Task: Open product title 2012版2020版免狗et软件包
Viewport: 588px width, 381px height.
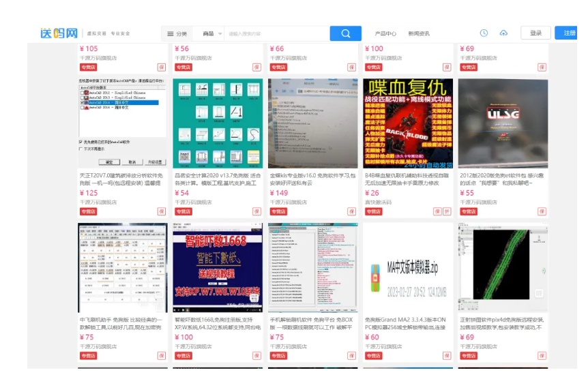Action: click(x=502, y=179)
